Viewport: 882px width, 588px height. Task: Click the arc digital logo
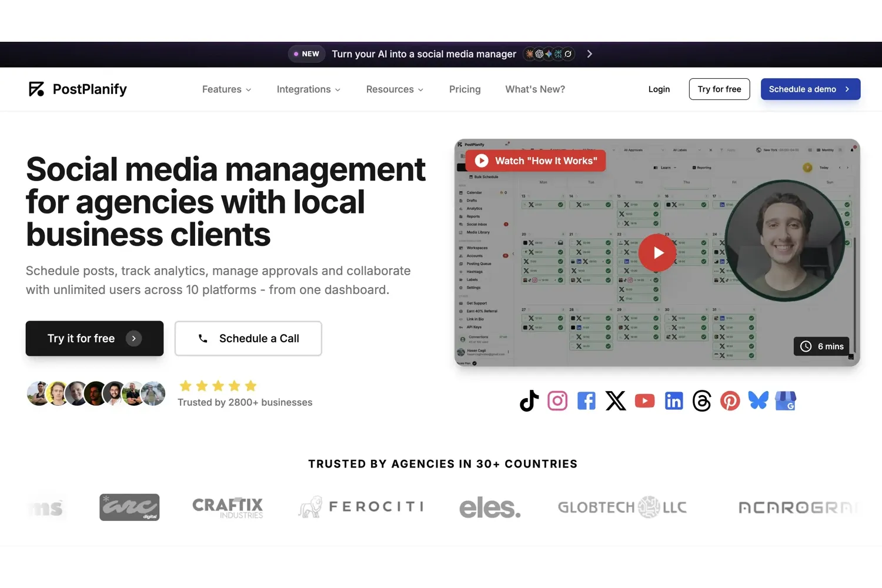(x=129, y=507)
